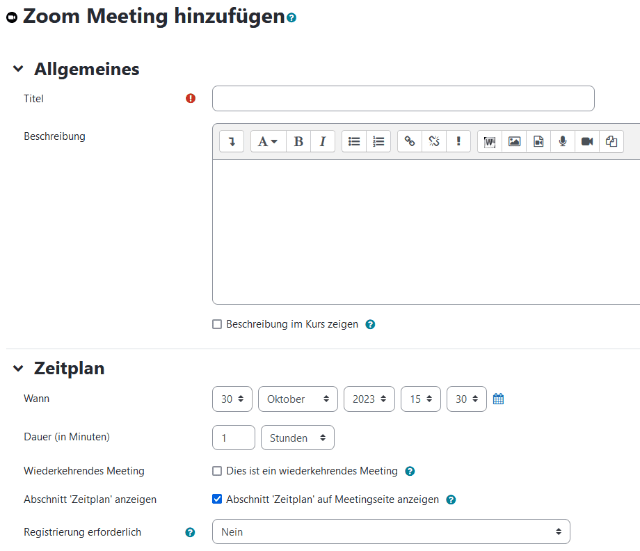Click the Wiederkehrendes Meeting label
Viewport: 640px width, 551px height.
pos(84,471)
